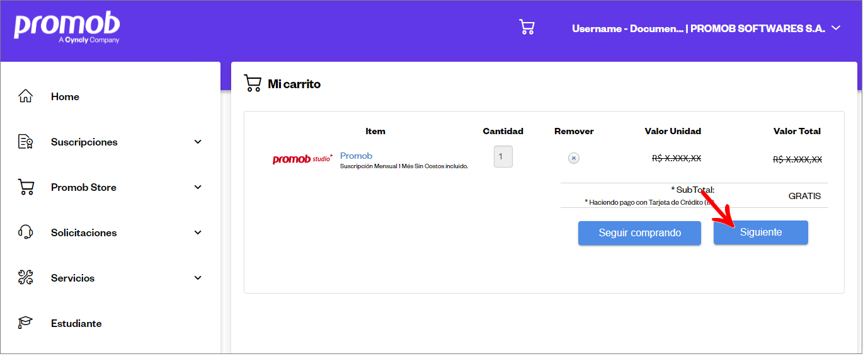Screen dimensions: 868x361
Task: Open Estudiante section in sidebar
Action: click(x=76, y=323)
